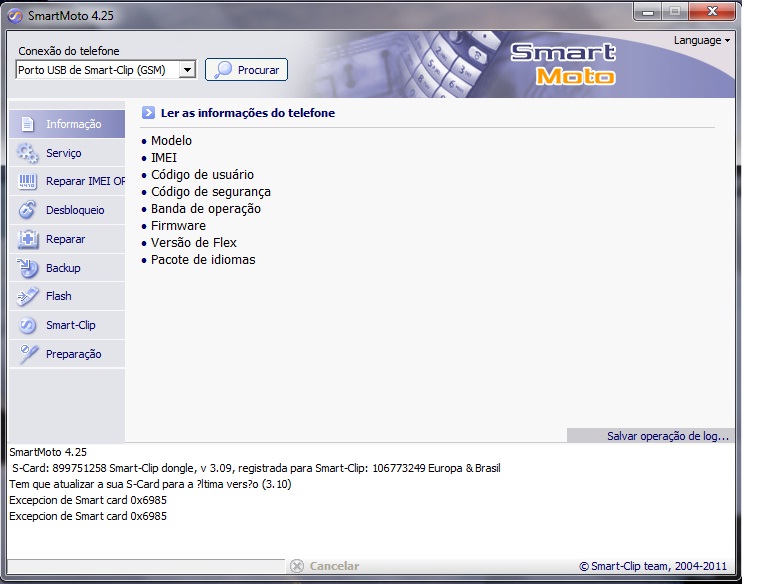Open the Backup section

(67, 268)
